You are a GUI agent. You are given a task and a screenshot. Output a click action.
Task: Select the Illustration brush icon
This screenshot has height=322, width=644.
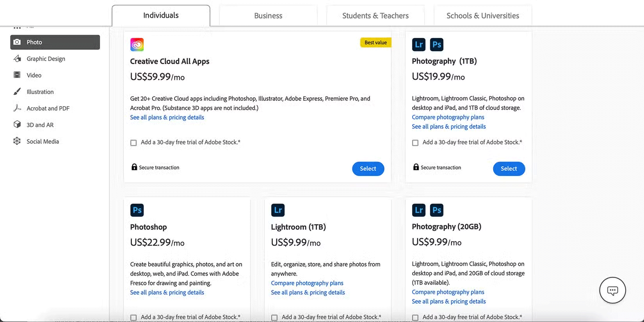(17, 92)
